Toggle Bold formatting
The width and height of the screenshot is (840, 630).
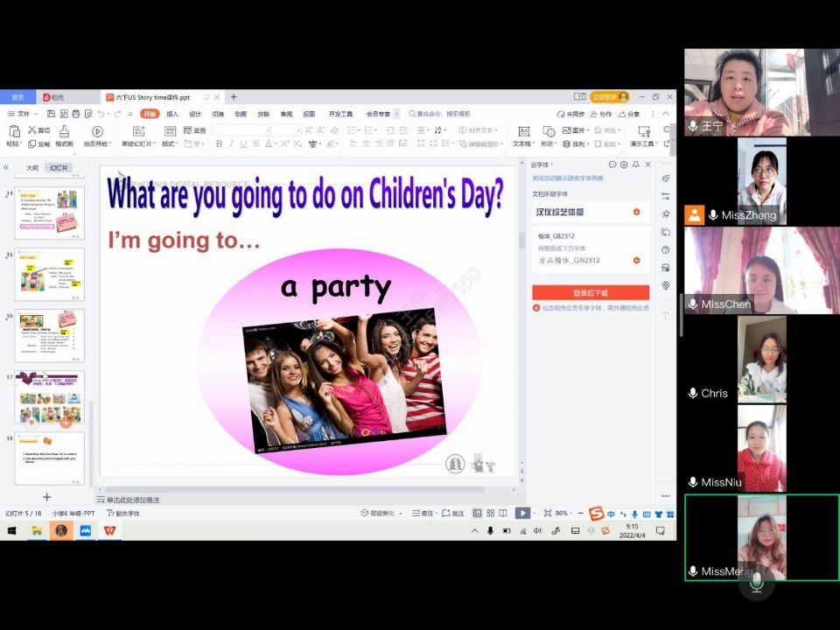[219, 143]
